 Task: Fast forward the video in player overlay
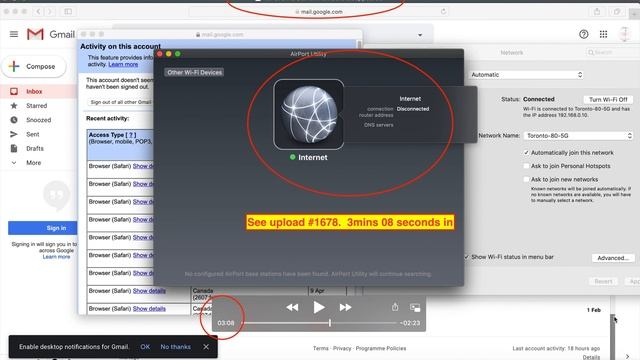(345, 307)
